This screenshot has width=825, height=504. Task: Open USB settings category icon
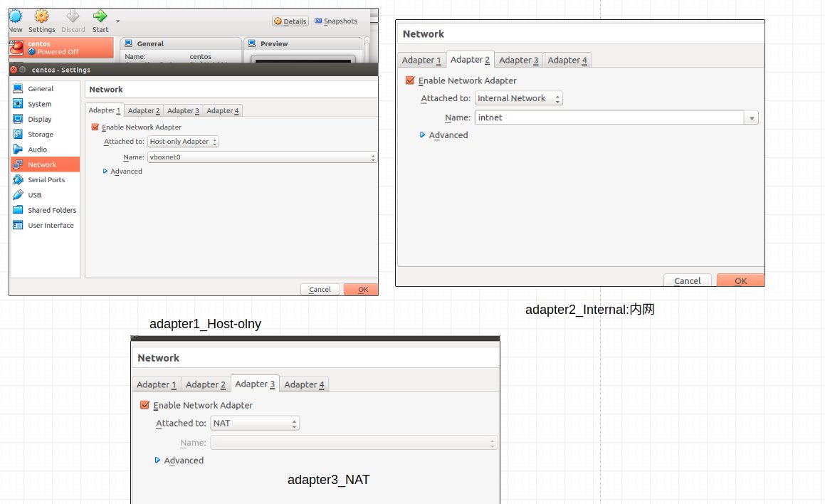point(18,194)
